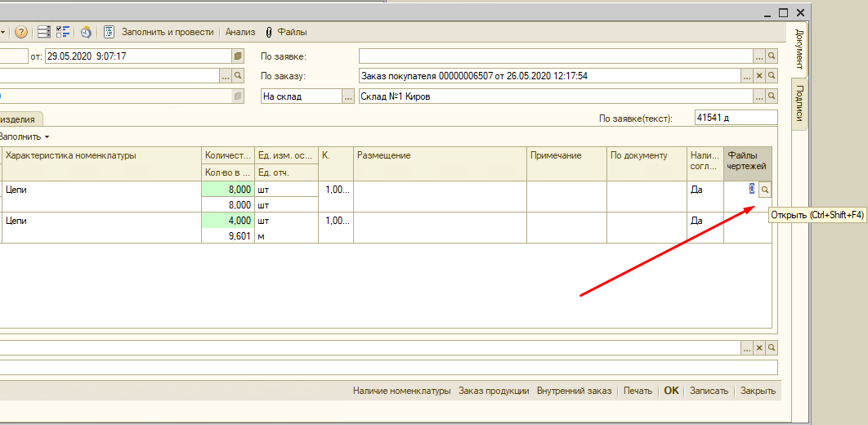
Task: Click the clock-with-bell toolbar icon
Action: coord(86,32)
